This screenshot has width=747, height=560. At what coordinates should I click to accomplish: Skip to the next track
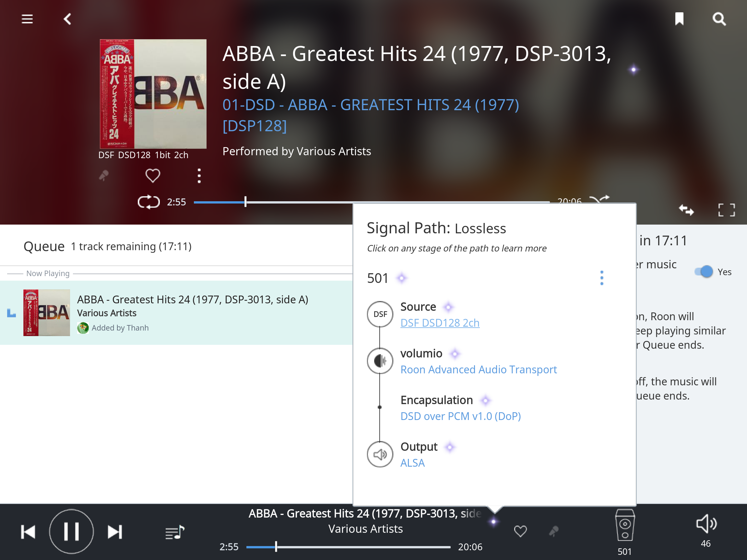coord(115,532)
